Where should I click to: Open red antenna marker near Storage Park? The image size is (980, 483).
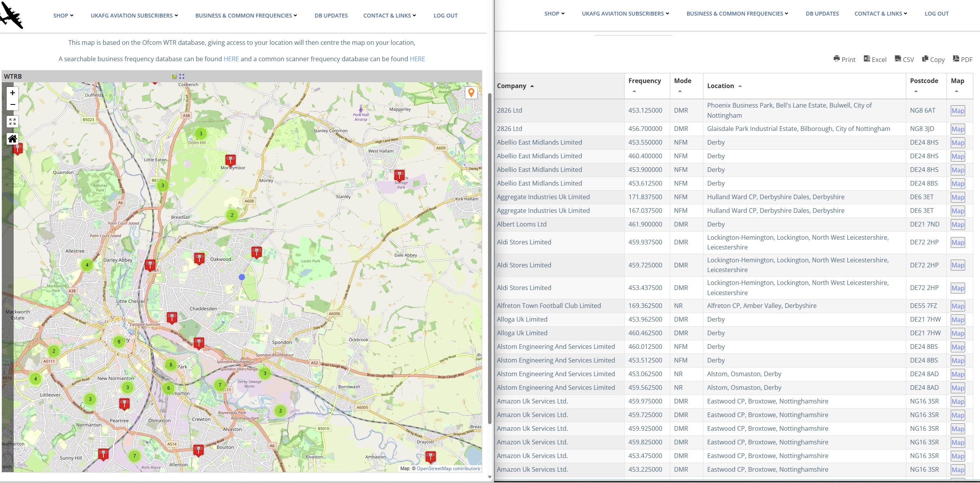(x=399, y=175)
